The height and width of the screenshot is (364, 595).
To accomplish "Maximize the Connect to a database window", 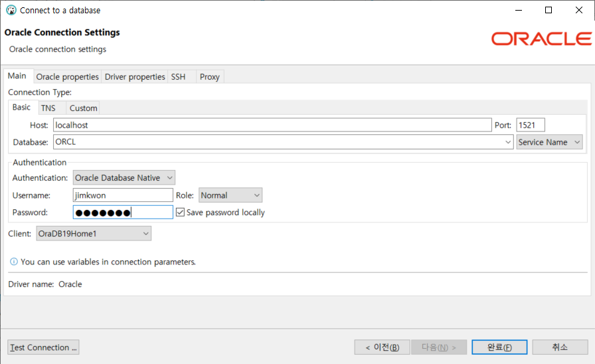I will pos(549,10).
